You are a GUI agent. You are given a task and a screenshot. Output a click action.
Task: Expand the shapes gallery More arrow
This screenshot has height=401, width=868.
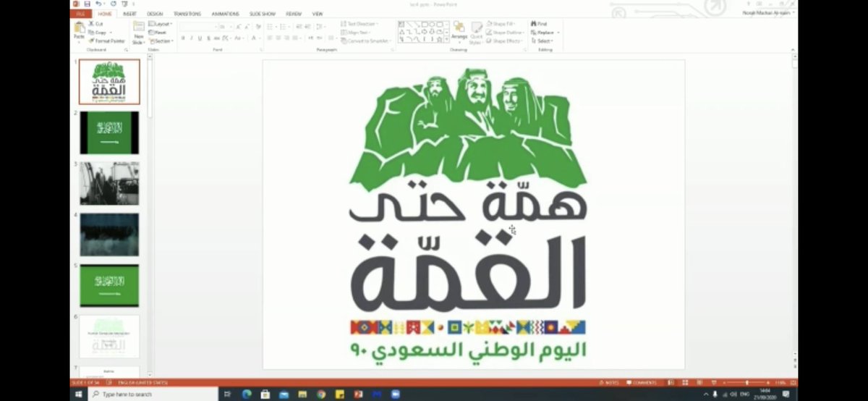click(447, 40)
